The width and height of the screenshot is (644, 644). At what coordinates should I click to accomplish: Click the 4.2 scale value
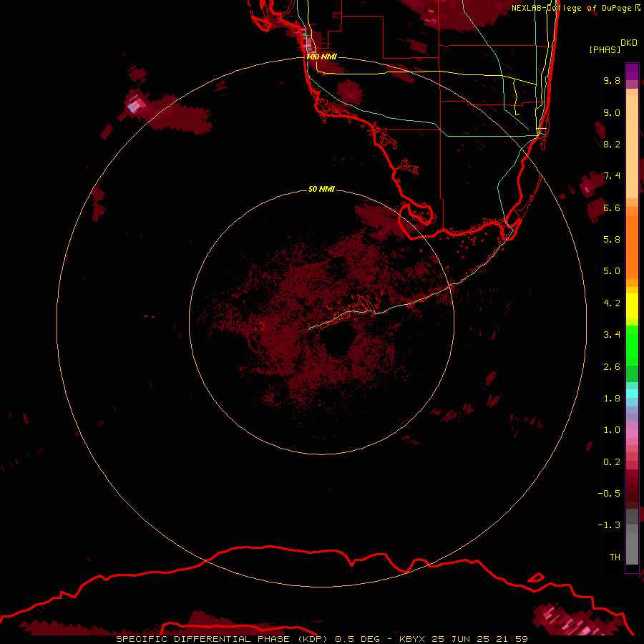coord(612,303)
